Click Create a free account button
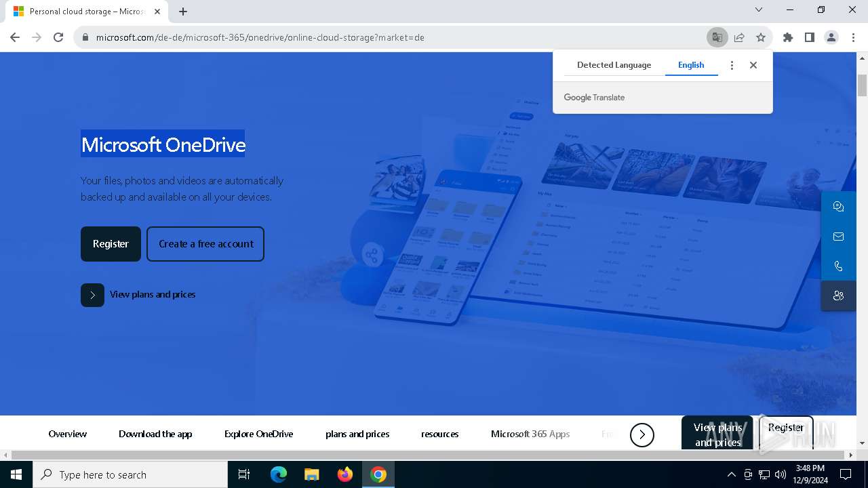 tap(205, 244)
